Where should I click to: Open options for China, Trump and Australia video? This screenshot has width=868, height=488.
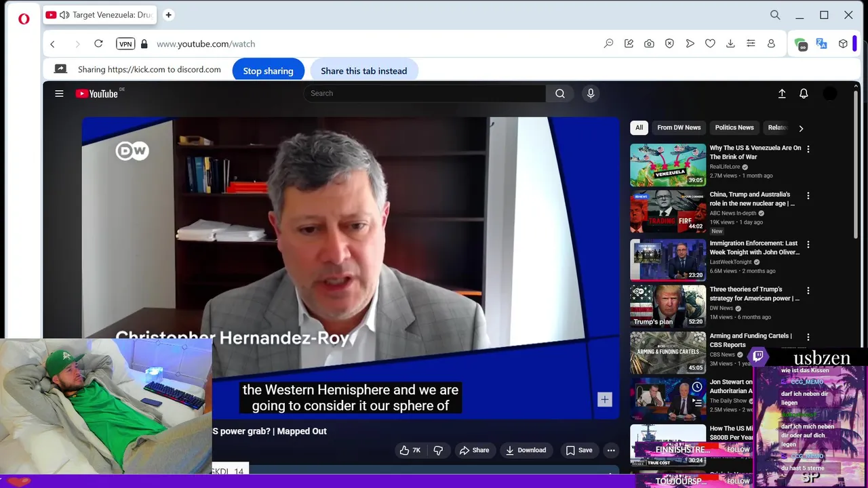[808, 196]
